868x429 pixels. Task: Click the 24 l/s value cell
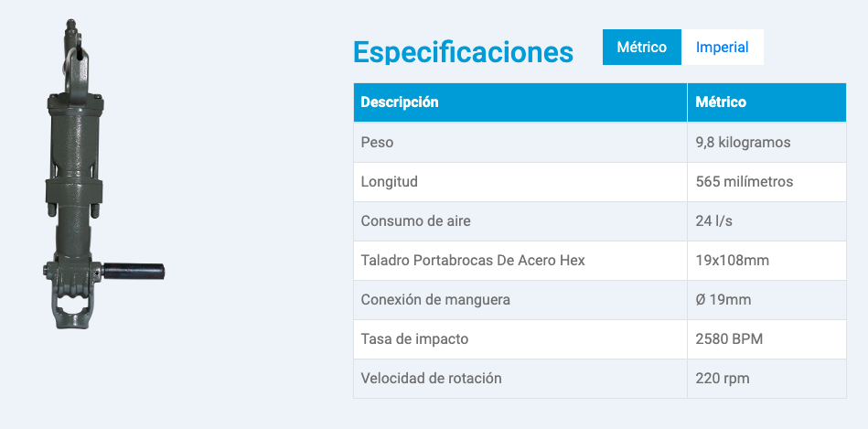pyautogui.click(x=766, y=220)
